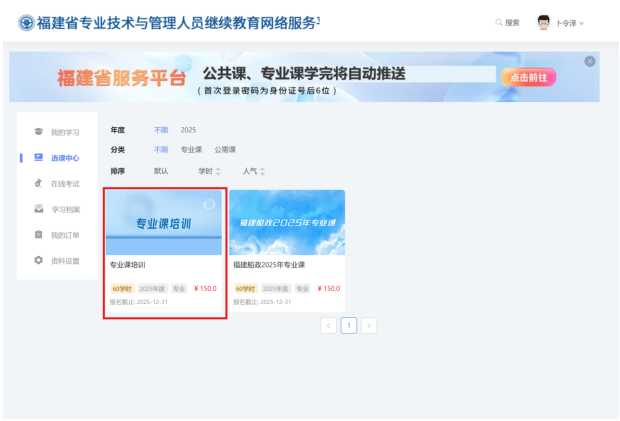
Task: Click the site title 福建省专业技术与管理人员继续教育
Action: [x=178, y=23]
